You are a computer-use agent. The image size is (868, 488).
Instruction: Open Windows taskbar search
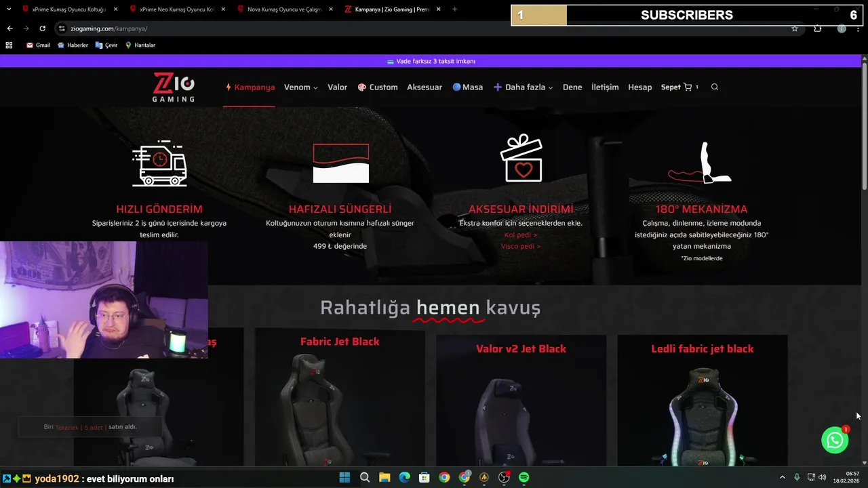pos(365,477)
